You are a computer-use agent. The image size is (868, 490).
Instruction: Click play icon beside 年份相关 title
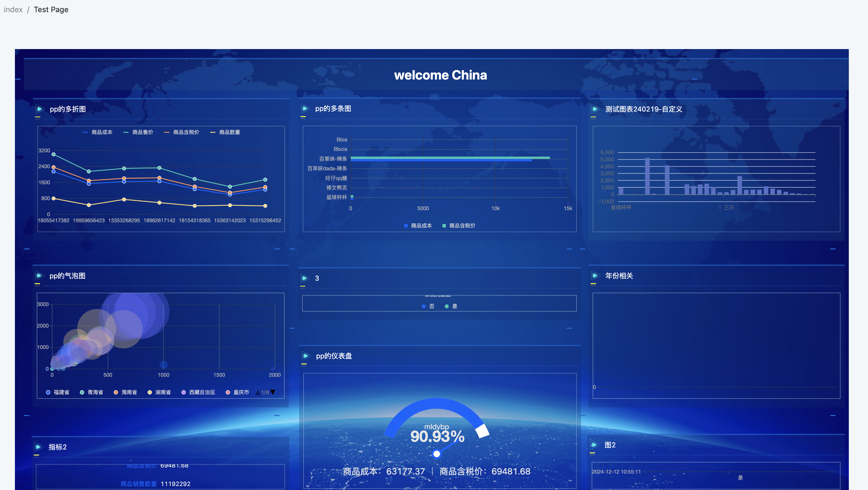(x=595, y=275)
